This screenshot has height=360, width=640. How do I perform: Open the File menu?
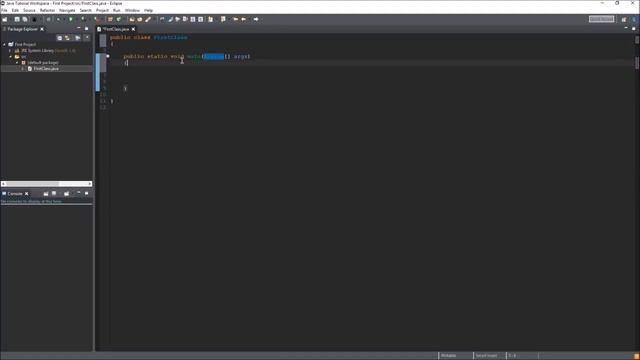pyautogui.click(x=4, y=10)
